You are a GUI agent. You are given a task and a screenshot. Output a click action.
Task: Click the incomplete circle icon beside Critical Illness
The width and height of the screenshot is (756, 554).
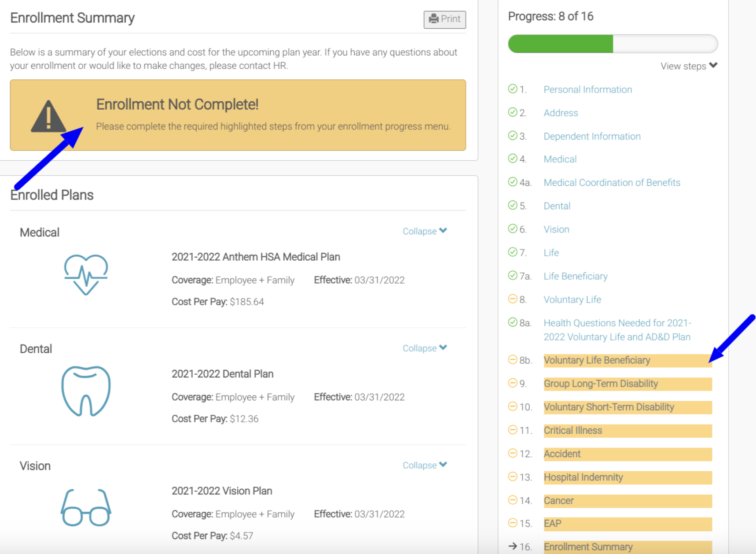pyautogui.click(x=513, y=430)
